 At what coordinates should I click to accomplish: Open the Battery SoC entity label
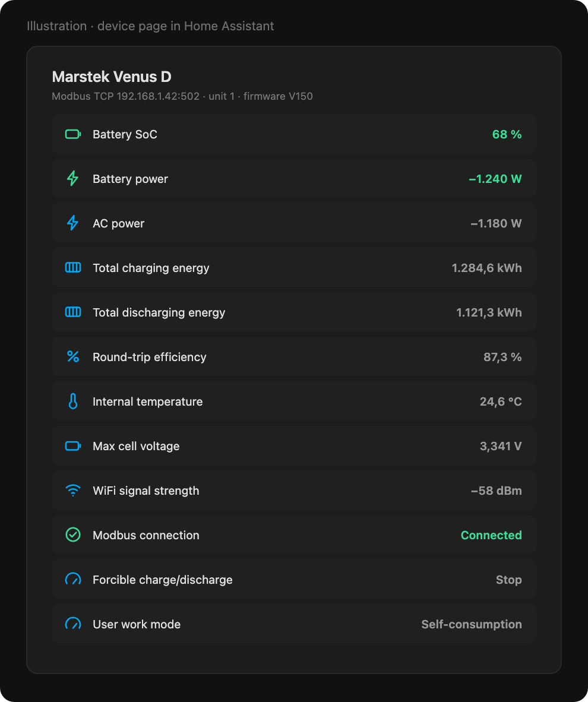tap(125, 134)
